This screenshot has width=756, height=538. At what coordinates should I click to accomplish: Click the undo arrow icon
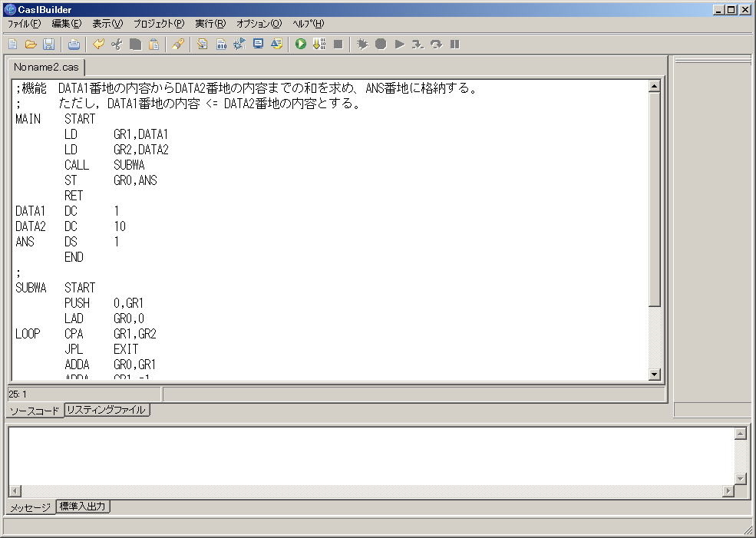click(98, 45)
